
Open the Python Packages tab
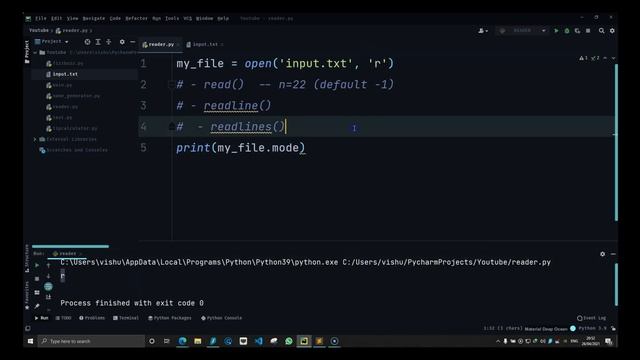coord(169,318)
